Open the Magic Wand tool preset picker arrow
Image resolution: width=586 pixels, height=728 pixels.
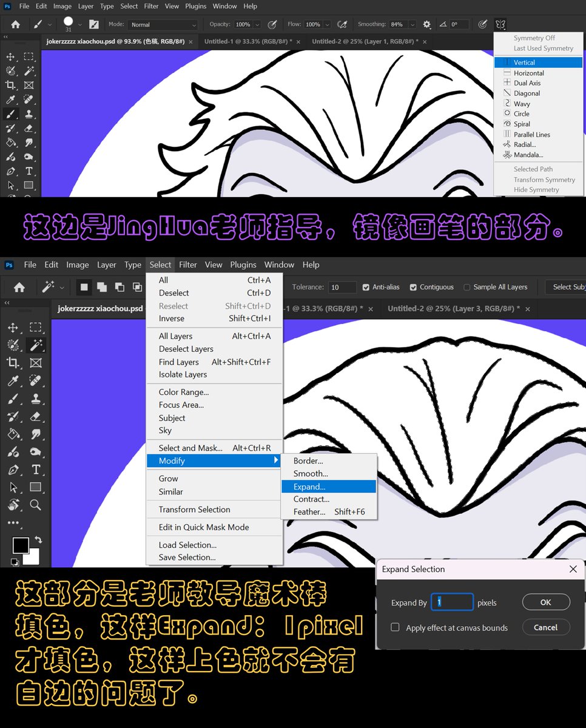62,287
